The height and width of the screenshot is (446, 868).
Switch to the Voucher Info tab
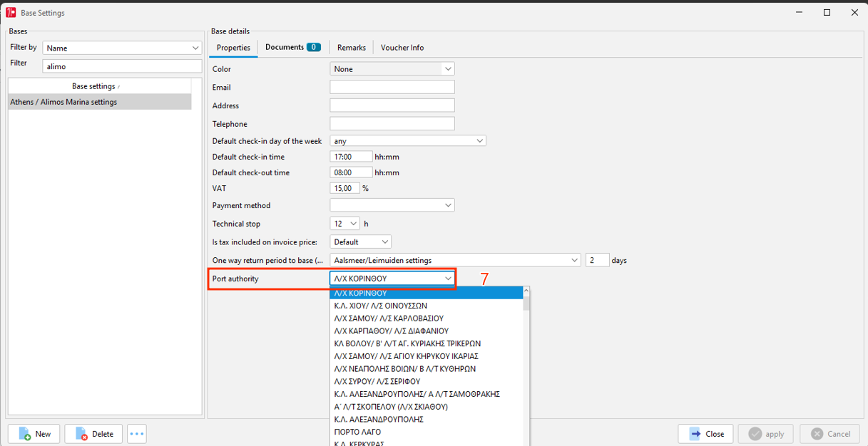click(402, 48)
